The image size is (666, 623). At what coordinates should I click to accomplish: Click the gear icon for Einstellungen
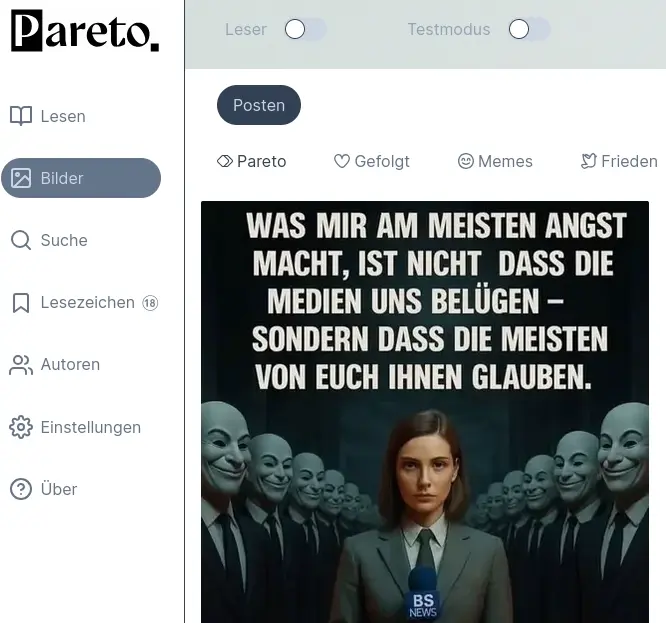pos(21,427)
